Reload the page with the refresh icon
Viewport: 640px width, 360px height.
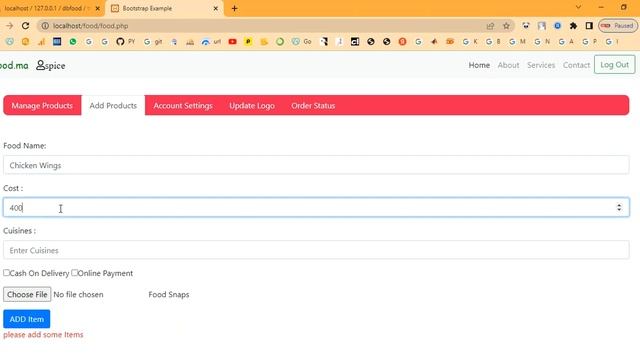coord(25,26)
